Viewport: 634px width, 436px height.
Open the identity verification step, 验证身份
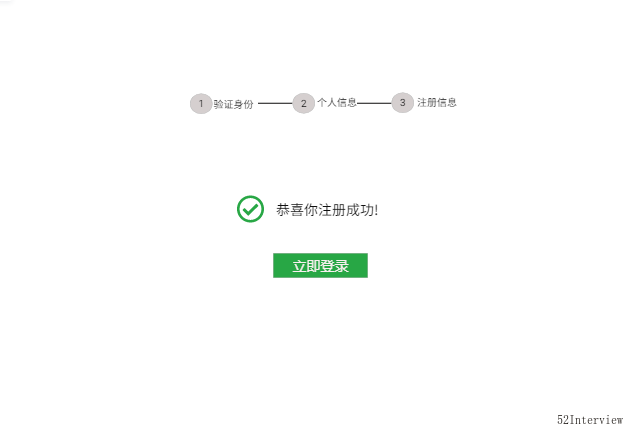click(233, 104)
